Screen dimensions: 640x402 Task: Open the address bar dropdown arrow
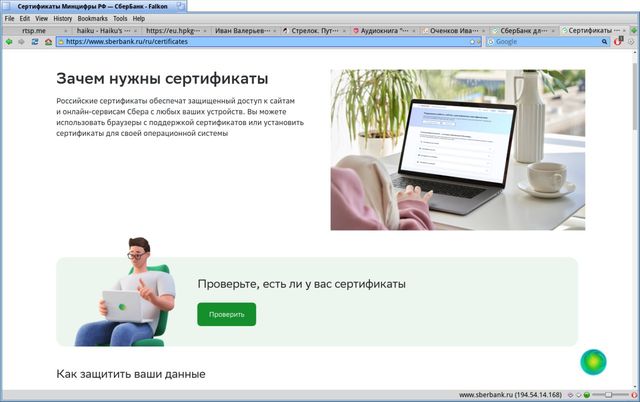coord(478,42)
